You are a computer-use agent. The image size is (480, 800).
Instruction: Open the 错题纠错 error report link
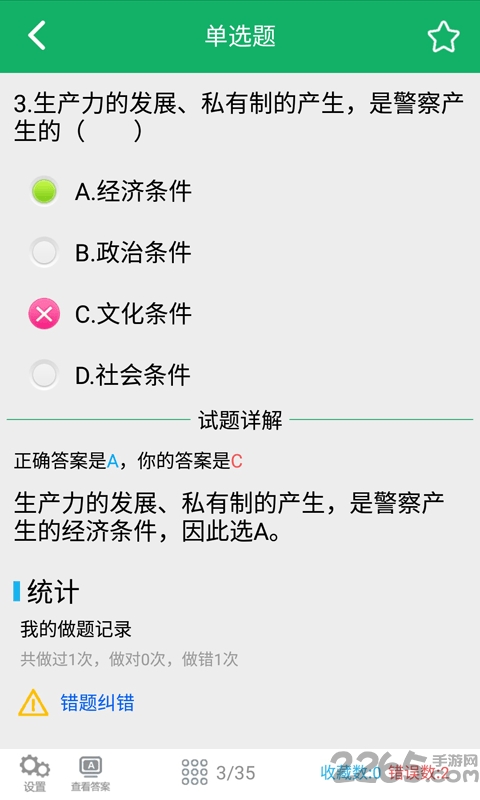point(97,703)
